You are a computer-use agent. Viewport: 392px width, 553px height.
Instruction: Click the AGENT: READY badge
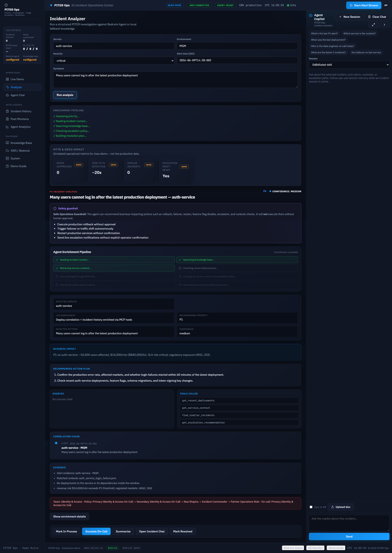[x=225, y=5]
